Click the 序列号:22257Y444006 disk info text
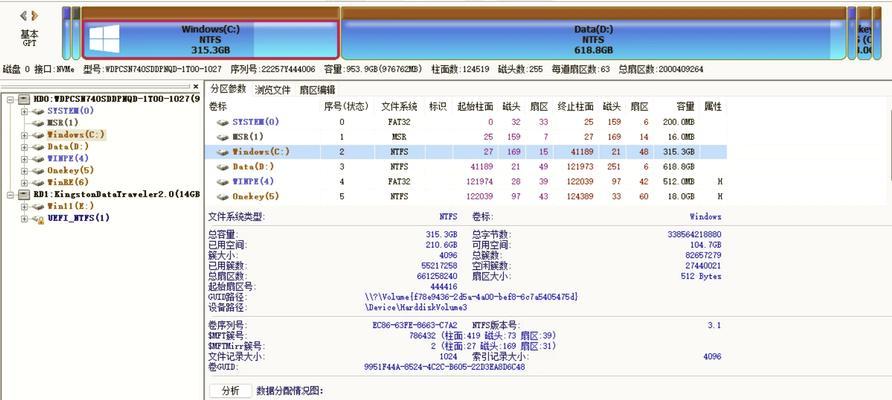Image resolution: width=892 pixels, height=400 pixels. pyautogui.click(x=272, y=69)
